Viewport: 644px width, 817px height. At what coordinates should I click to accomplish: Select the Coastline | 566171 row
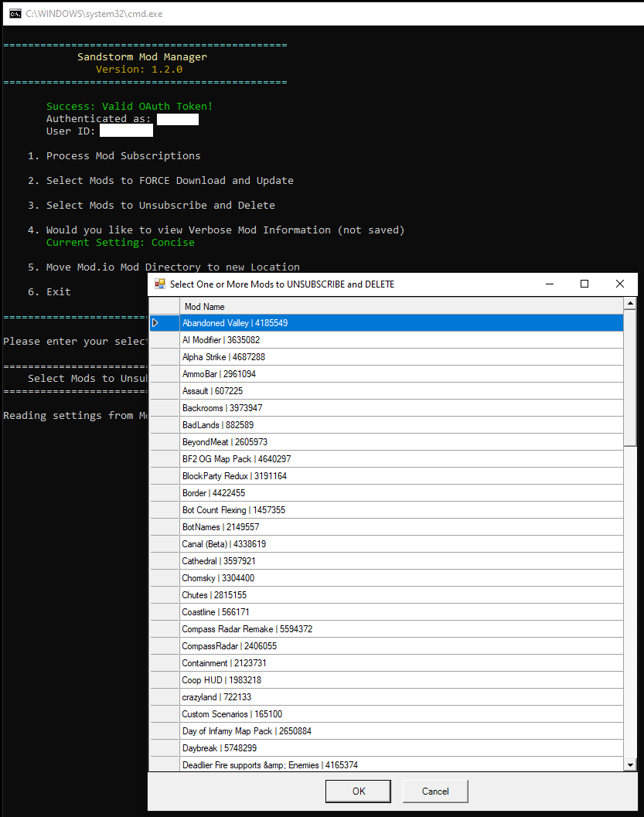tap(401, 612)
